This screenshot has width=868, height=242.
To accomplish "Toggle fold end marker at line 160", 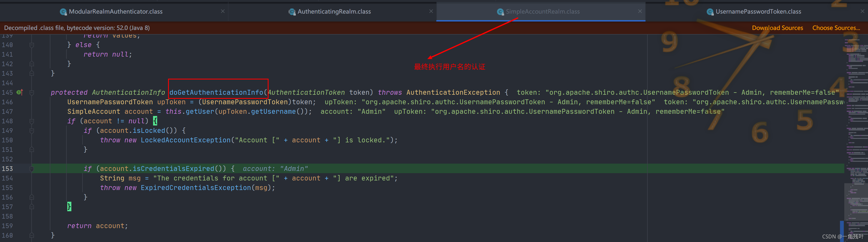I will tap(32, 235).
